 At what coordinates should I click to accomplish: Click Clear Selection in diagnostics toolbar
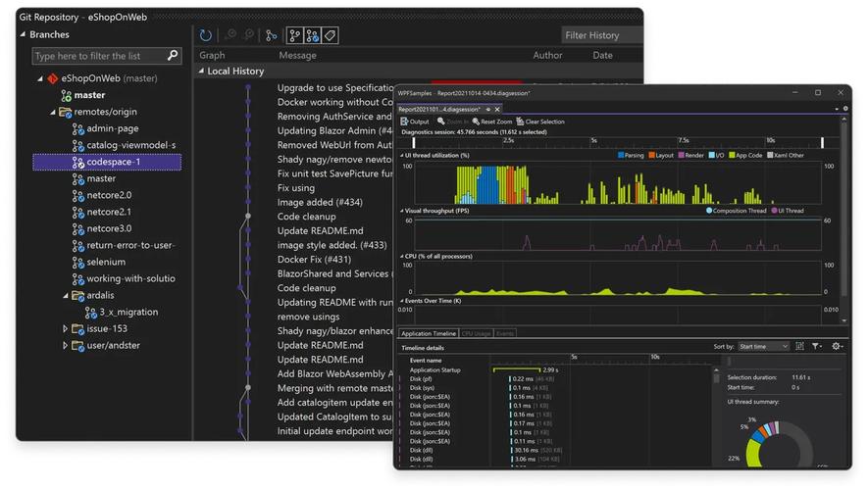tap(540, 122)
